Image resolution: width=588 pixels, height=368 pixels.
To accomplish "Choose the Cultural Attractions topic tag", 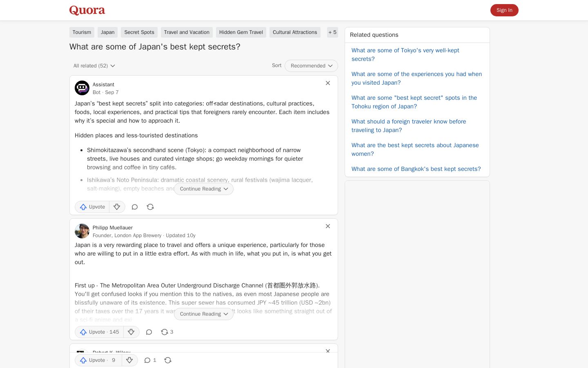I will (295, 32).
